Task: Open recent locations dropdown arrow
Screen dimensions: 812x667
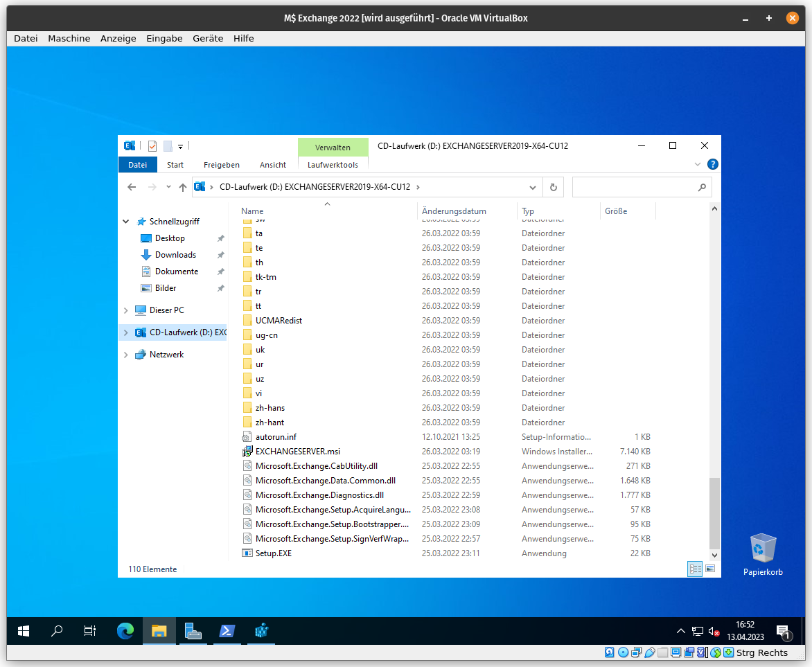Action: (x=168, y=187)
